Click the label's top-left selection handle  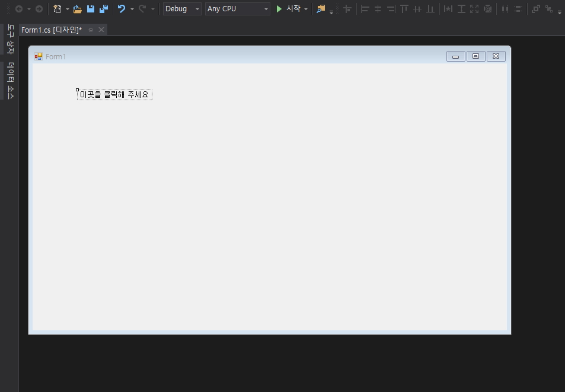tap(77, 90)
